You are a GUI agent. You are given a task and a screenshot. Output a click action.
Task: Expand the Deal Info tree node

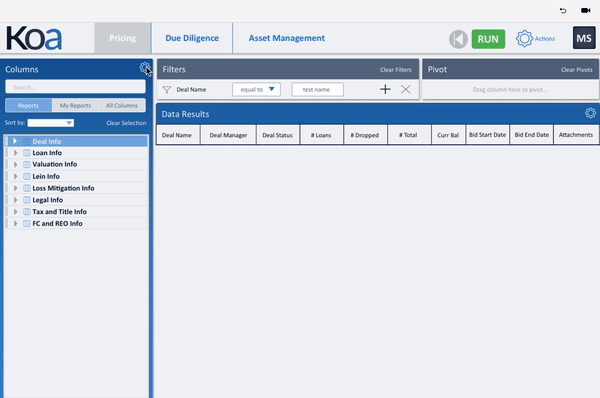point(15,141)
